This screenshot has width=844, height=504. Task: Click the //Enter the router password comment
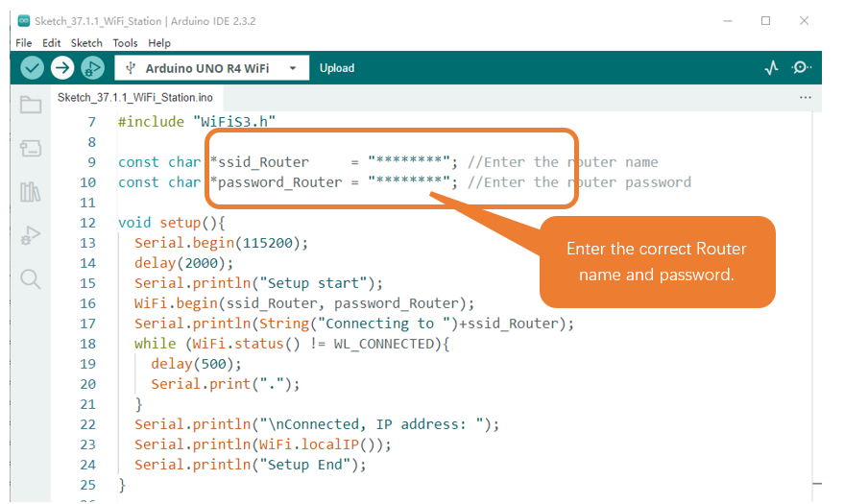579,183
